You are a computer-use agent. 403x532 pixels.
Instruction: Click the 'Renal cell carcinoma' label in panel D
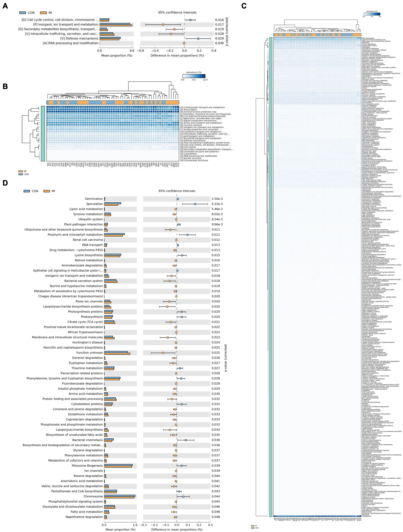coord(88,240)
